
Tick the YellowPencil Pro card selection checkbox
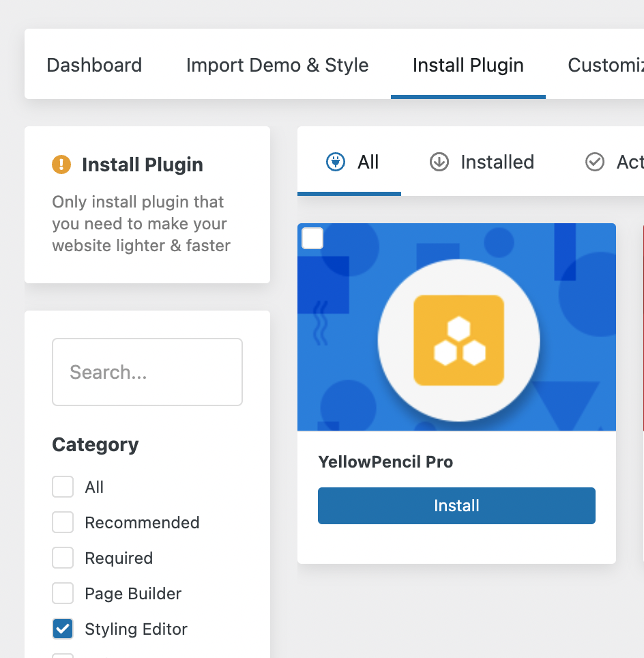312,238
